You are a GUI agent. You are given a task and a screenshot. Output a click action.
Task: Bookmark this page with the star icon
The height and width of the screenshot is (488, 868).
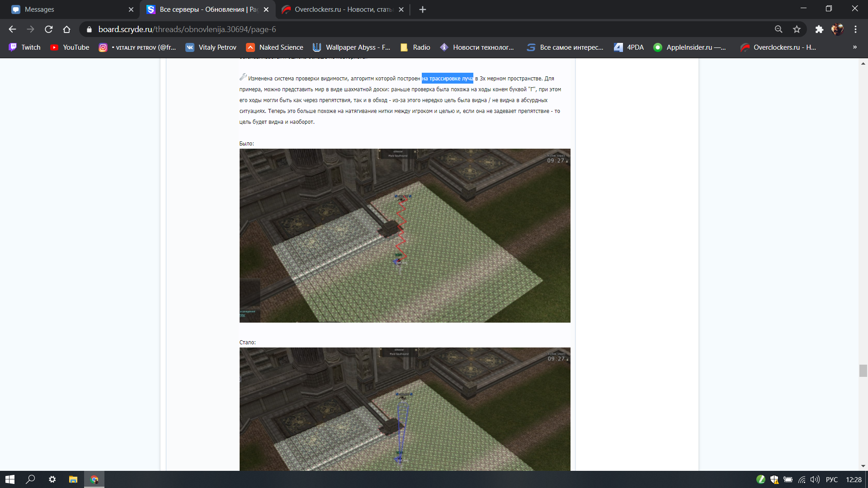(797, 29)
